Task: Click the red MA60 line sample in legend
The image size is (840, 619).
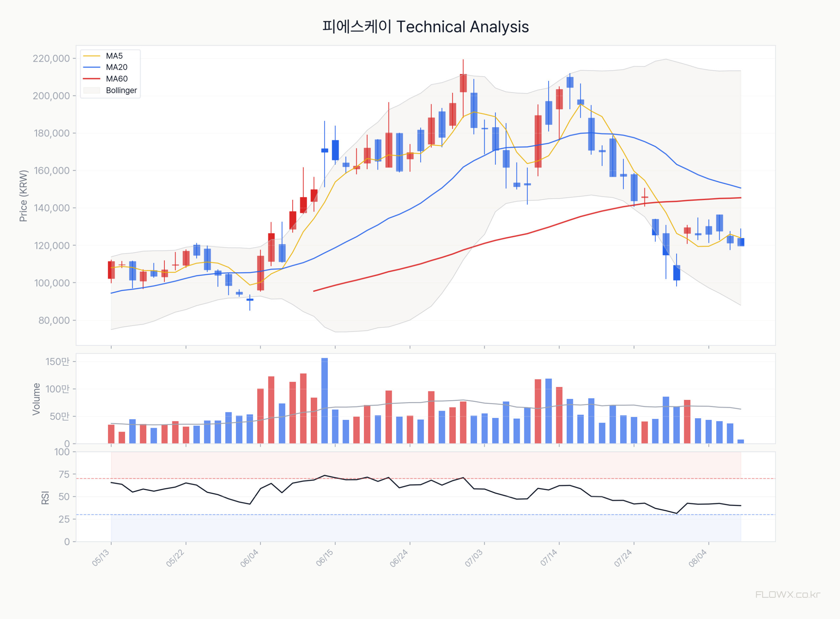Action: pyautogui.click(x=92, y=79)
